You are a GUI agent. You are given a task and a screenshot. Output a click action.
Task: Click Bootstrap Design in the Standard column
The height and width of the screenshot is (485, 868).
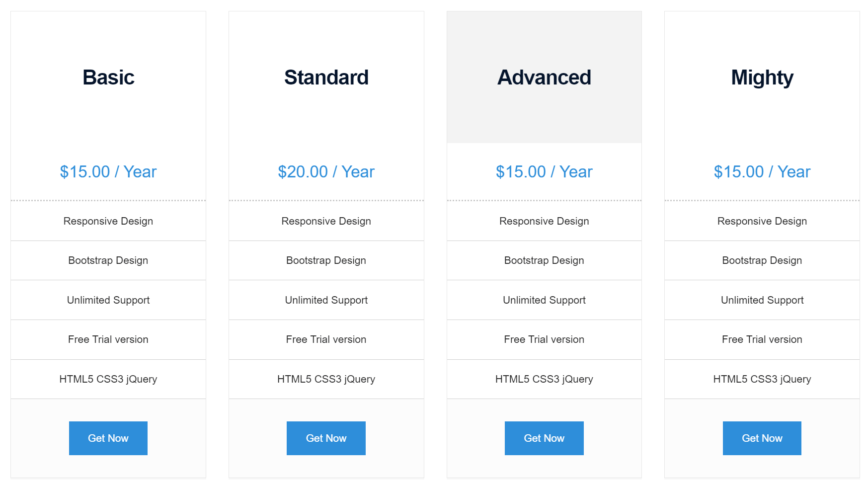pos(326,260)
